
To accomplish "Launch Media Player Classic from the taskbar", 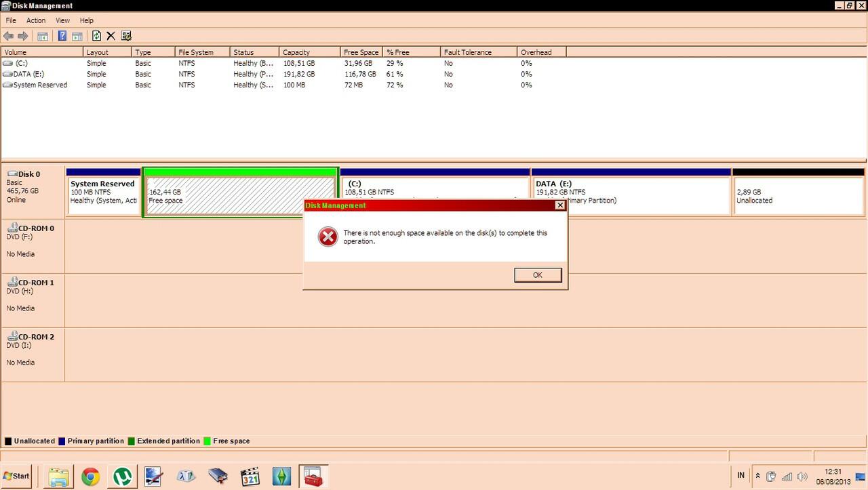I will tap(250, 476).
